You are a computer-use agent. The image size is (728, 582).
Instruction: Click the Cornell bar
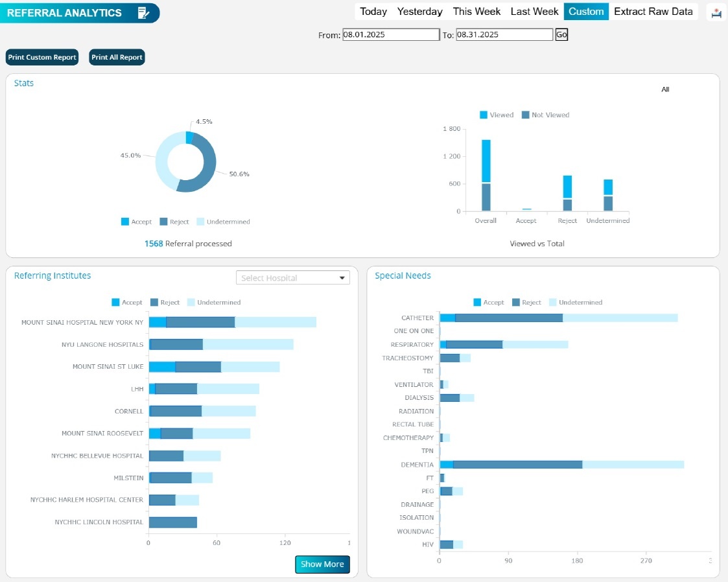pos(202,411)
